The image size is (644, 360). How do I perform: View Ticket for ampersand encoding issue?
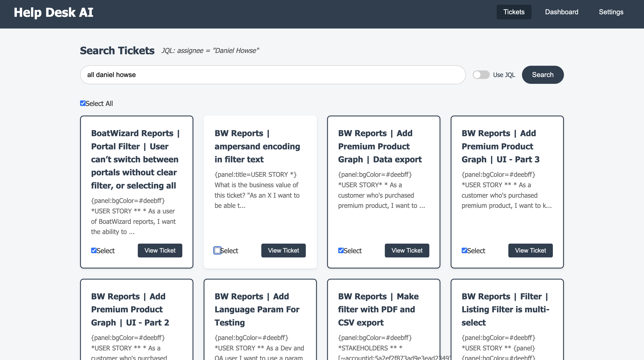(283, 250)
